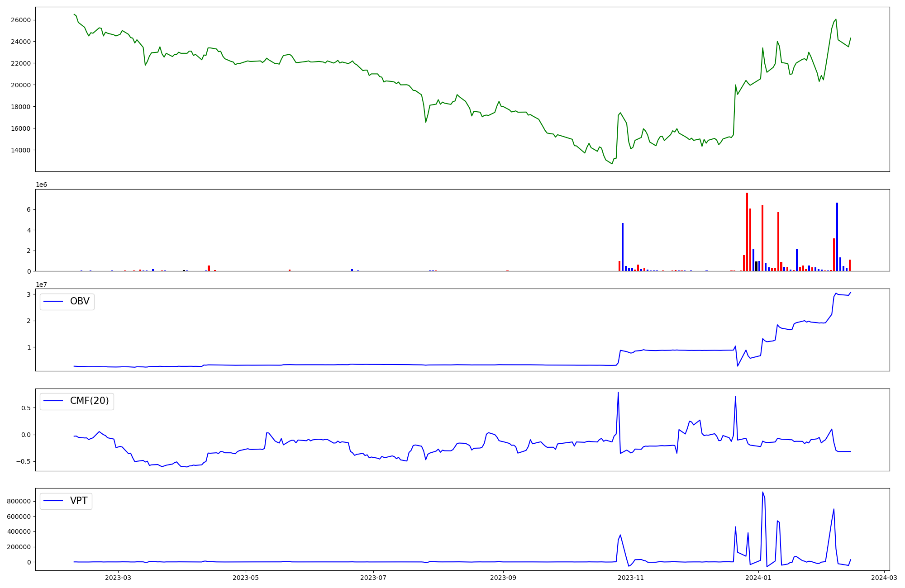Click the 1e6 scale label above volume chart
Screen dimensions: 905x588
[41, 185]
